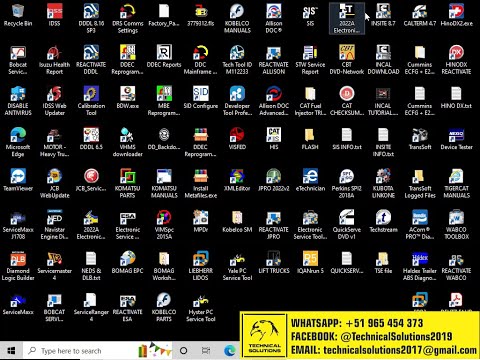Image resolution: width=480 pixels, height=360 pixels.
Task: Open TIGERCAT MANUALS icon
Action: point(456,184)
